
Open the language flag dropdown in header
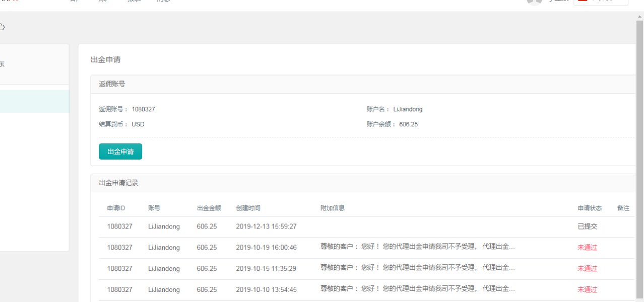[x=601, y=2]
